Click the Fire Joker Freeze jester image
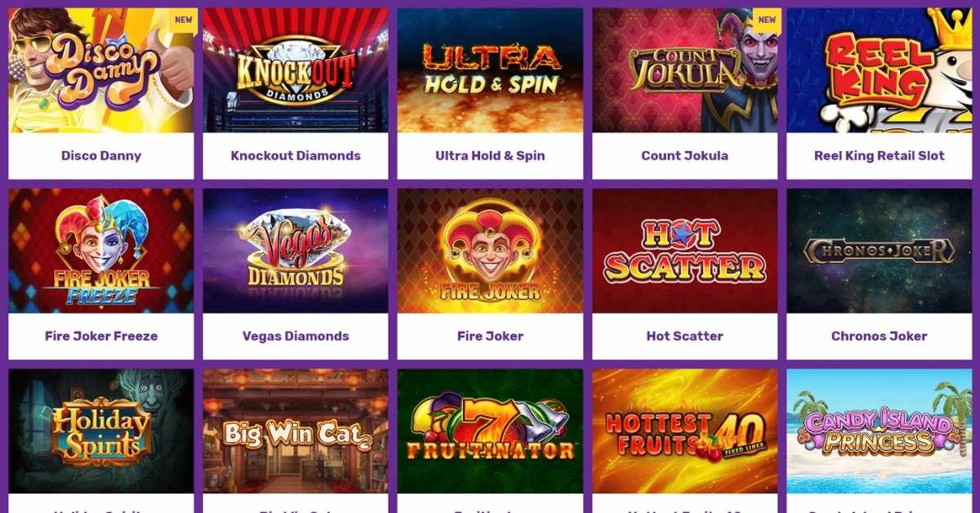The image size is (980, 513). 101,251
